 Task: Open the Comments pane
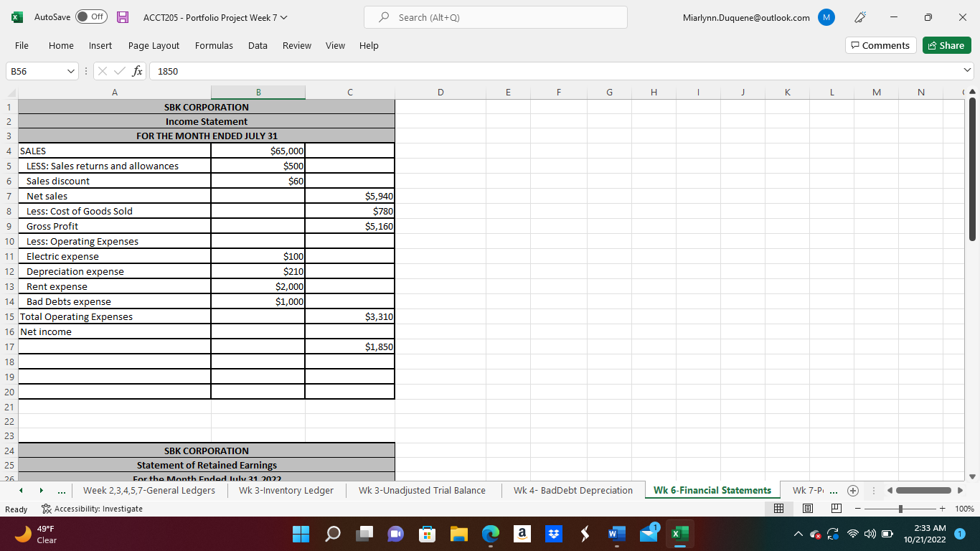click(880, 44)
